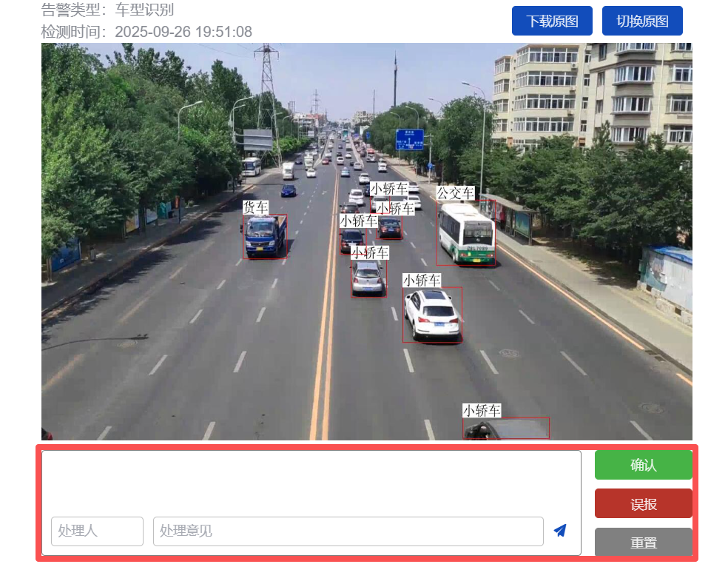Click the 告警类型 车型识别 alarm type text
728x564 pixels.
tap(107, 10)
